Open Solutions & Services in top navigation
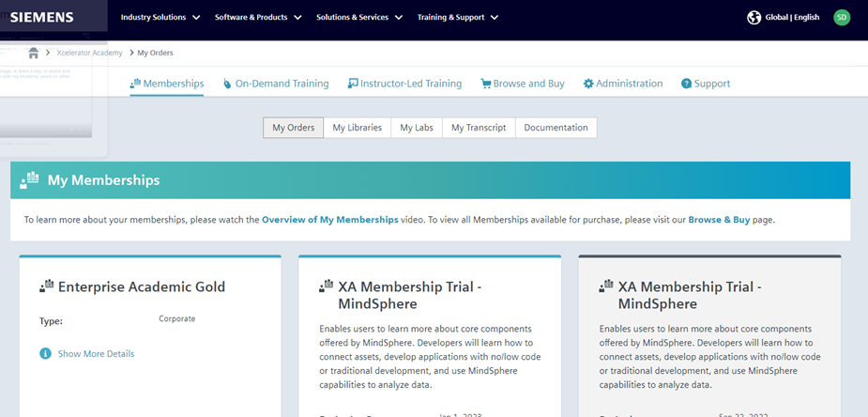Image resolution: width=868 pixels, height=417 pixels. click(353, 17)
